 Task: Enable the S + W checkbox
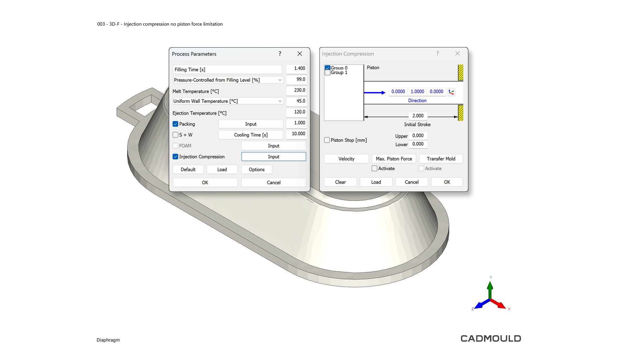pos(175,135)
